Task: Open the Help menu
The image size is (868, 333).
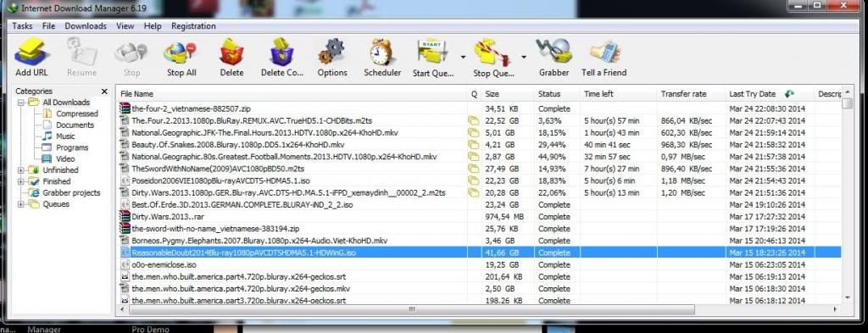Action: [x=153, y=26]
